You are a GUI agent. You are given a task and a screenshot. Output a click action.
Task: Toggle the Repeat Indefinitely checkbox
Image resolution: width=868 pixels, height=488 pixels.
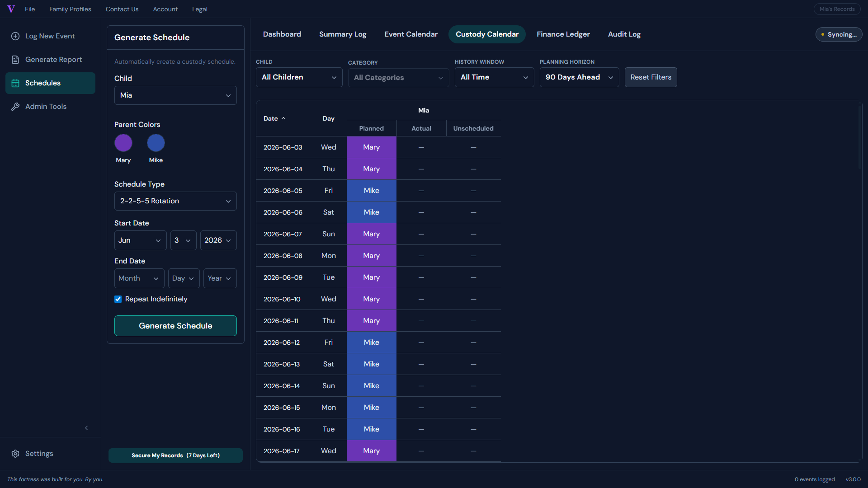(118, 299)
